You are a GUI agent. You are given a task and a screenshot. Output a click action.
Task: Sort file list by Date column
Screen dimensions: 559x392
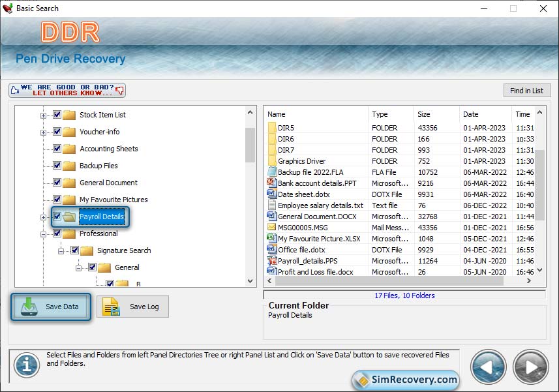(x=485, y=114)
